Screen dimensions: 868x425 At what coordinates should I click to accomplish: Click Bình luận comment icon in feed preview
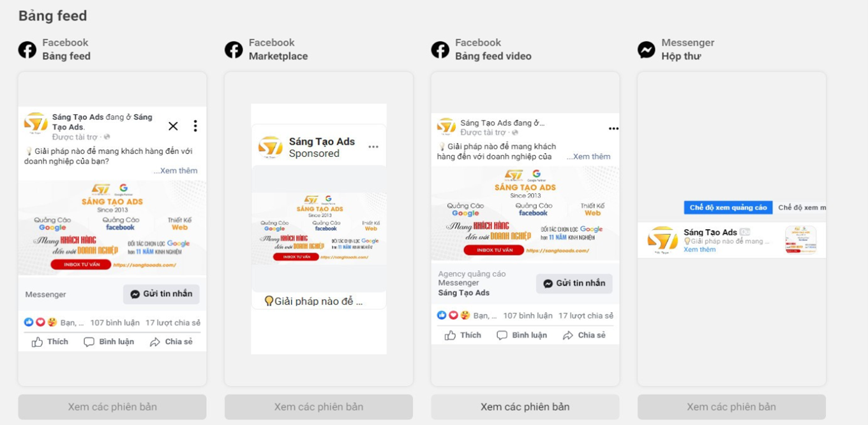(x=89, y=342)
